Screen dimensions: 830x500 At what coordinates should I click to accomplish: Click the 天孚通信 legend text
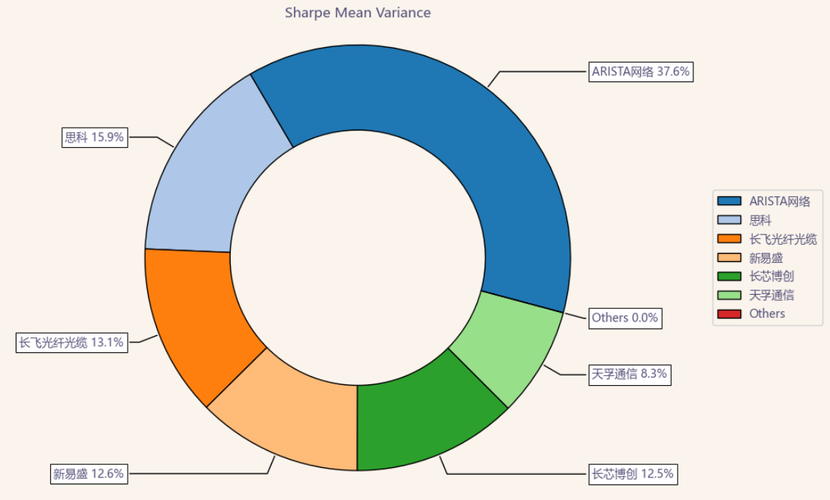point(771,295)
